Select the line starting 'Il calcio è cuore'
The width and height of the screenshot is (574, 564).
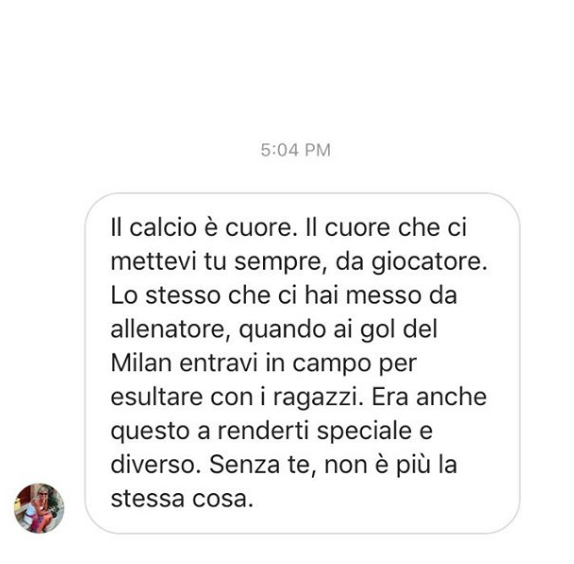[289, 228]
